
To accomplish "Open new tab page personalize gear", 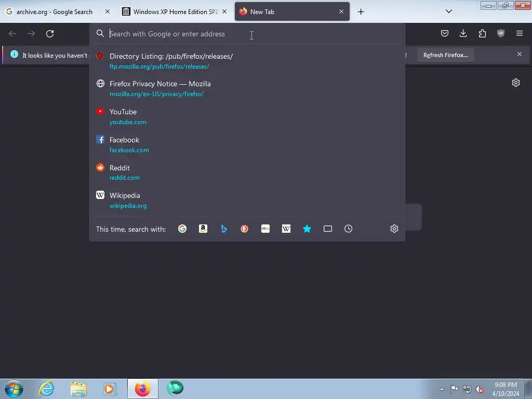I will [x=516, y=83].
